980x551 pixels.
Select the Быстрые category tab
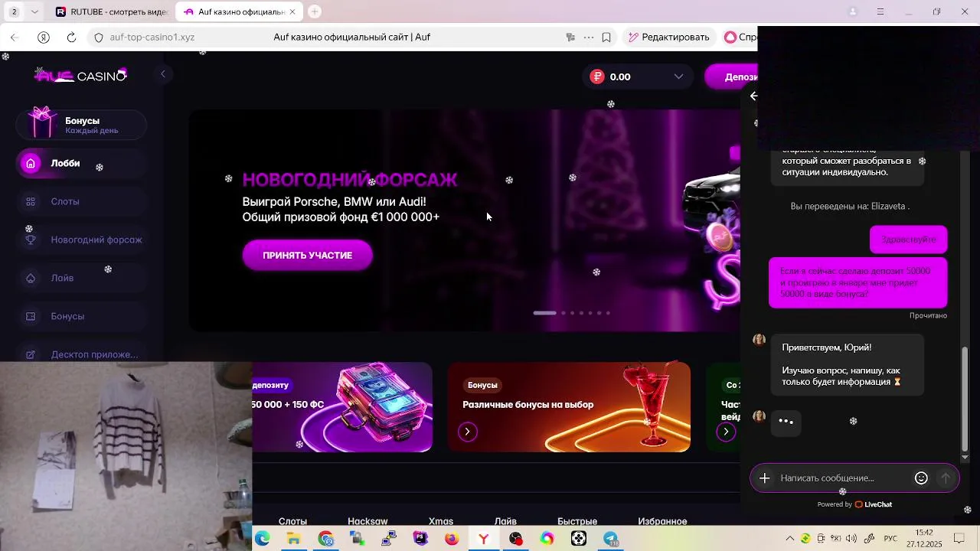pos(577,521)
